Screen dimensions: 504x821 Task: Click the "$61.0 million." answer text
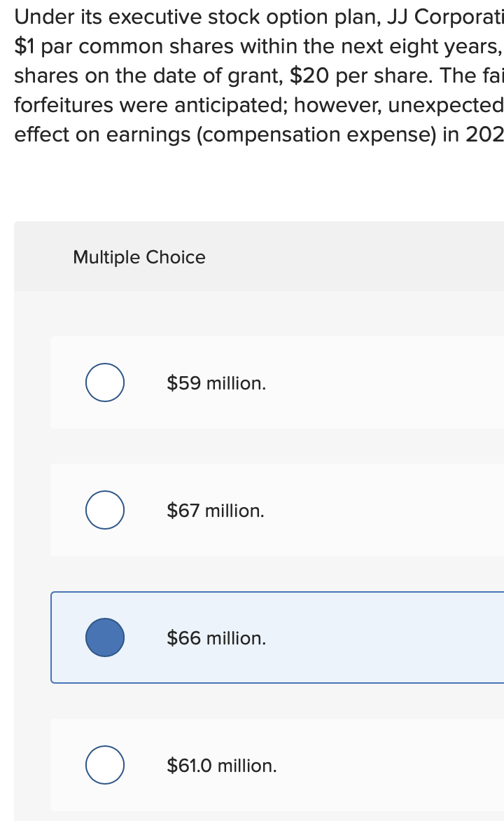(x=222, y=766)
